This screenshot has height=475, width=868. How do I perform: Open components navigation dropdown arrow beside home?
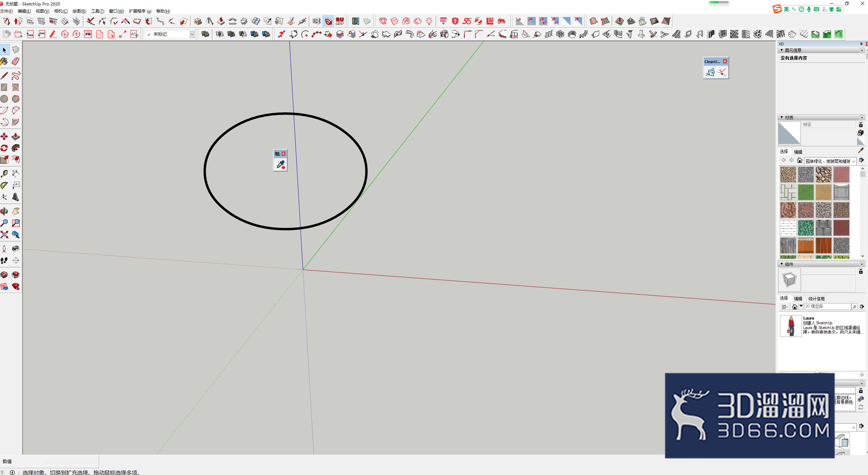[801, 306]
